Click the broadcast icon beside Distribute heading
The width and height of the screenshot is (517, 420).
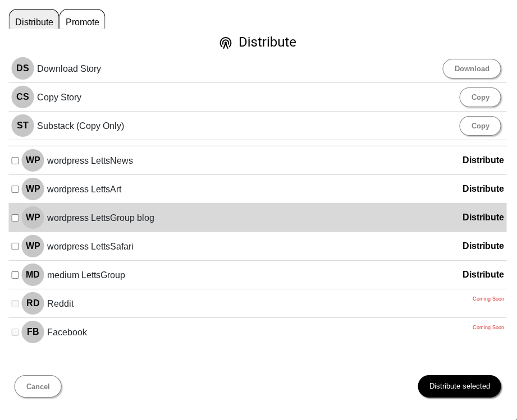click(x=226, y=43)
